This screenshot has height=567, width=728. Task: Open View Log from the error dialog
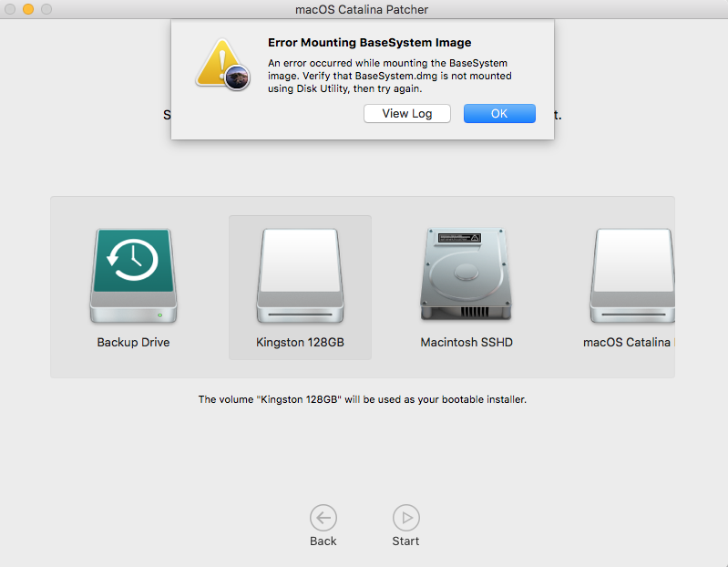(x=406, y=114)
